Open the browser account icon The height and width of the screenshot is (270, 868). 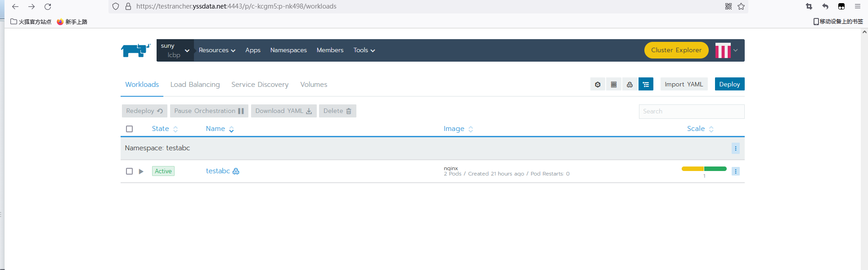pyautogui.click(x=841, y=6)
